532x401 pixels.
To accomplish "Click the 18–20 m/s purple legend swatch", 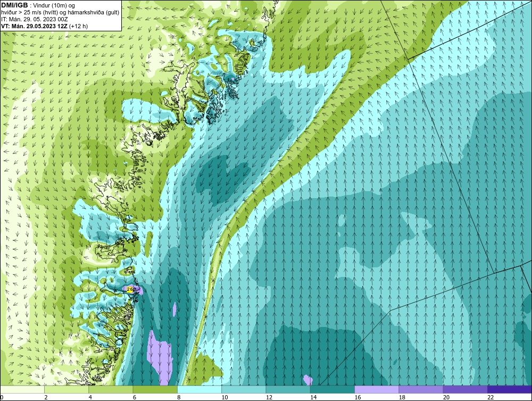I will (x=421, y=389).
